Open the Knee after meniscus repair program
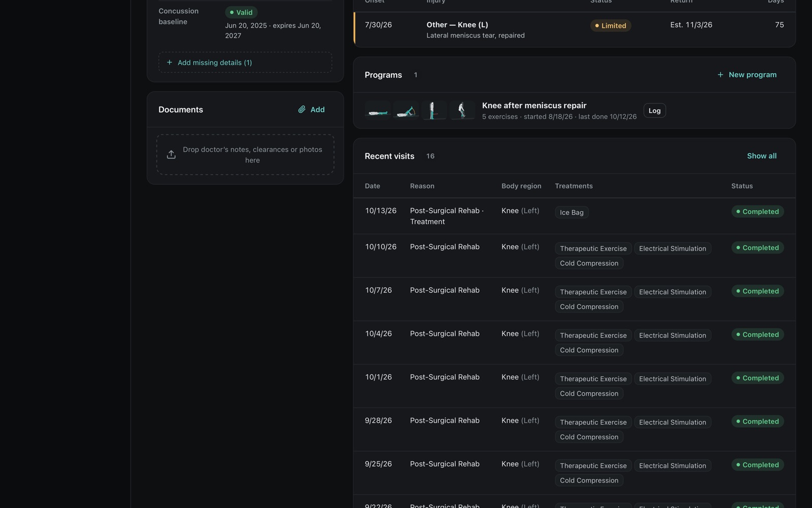 (534, 106)
